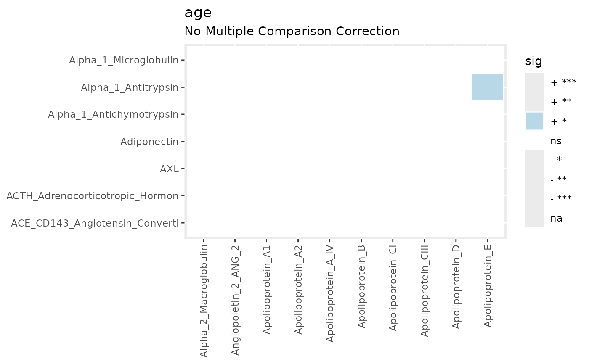Click the 'No Multiple Comparison Correction' subtitle

[x=292, y=31]
